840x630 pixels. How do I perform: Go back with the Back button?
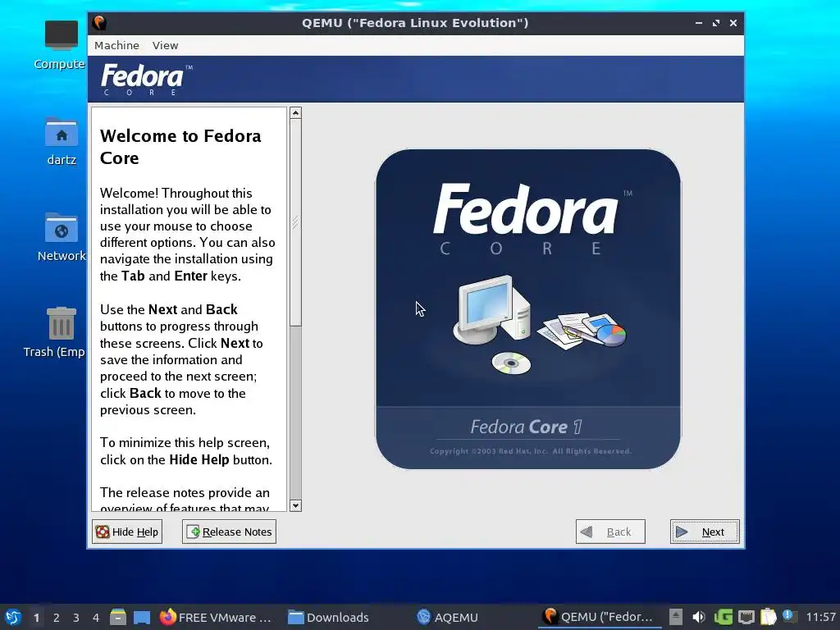[610, 532]
